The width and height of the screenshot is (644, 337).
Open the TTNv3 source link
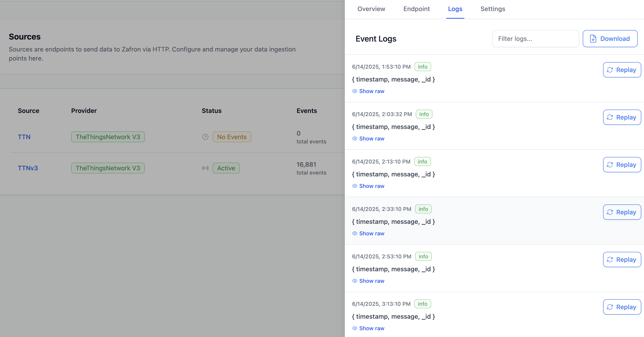[x=28, y=168]
